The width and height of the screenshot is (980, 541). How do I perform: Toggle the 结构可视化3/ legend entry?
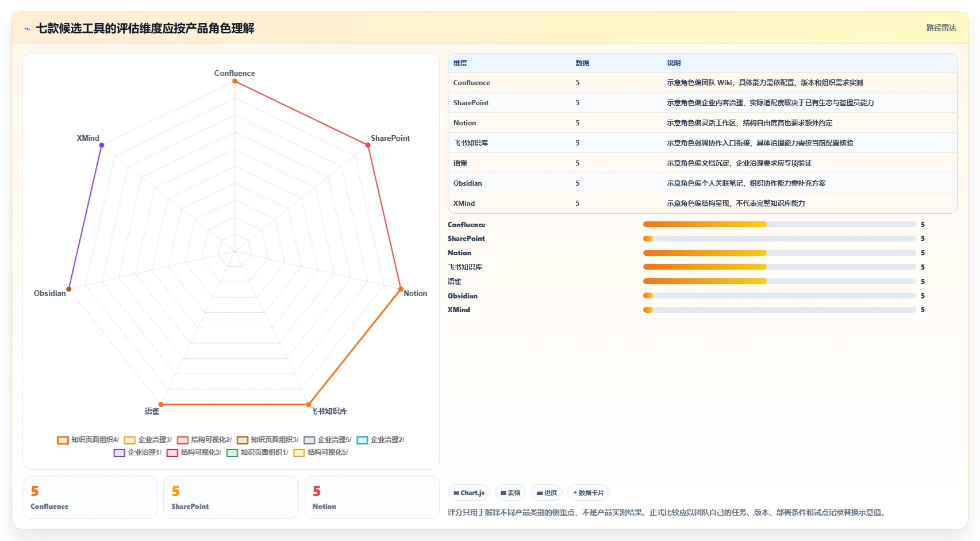coord(194,452)
